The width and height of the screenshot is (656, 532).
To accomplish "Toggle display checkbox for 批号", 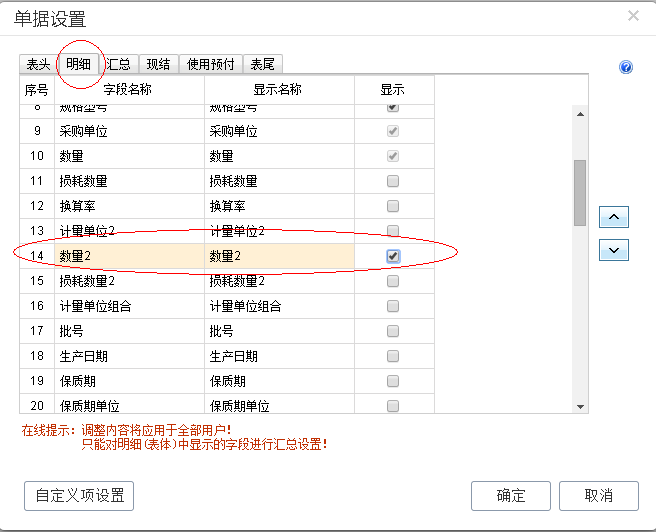I will pyautogui.click(x=393, y=331).
